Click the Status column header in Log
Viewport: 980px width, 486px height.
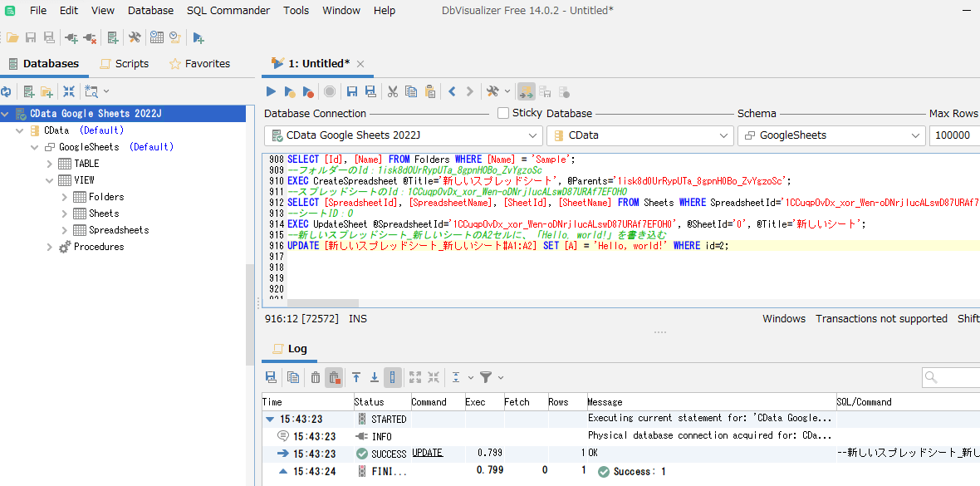tap(382, 402)
